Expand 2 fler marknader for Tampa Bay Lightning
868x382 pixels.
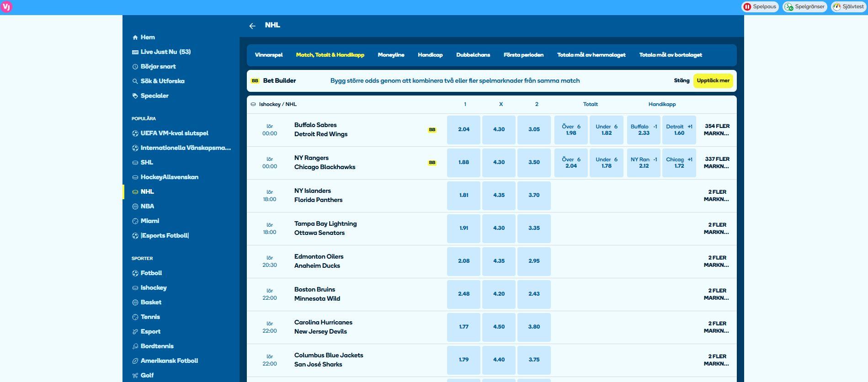717,228
